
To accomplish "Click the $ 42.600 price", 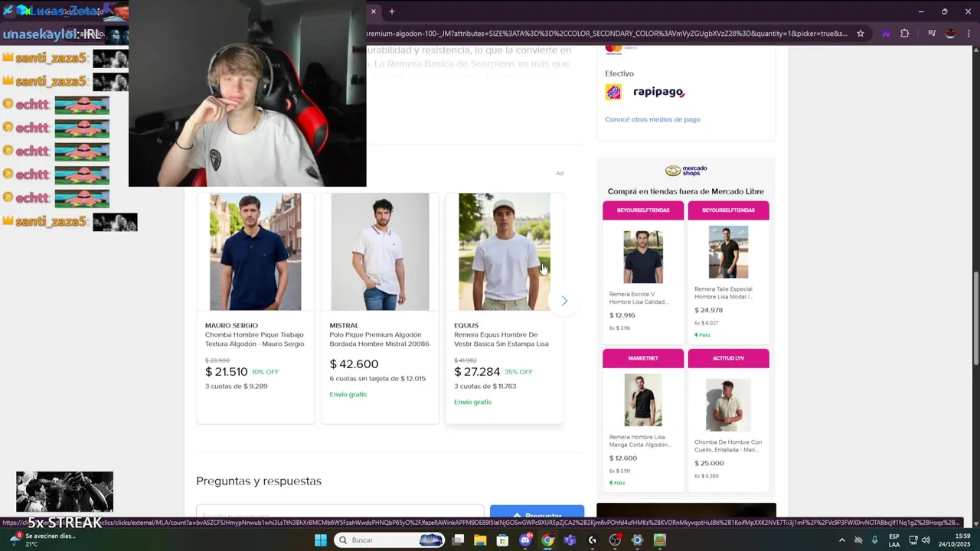I will pos(354,364).
